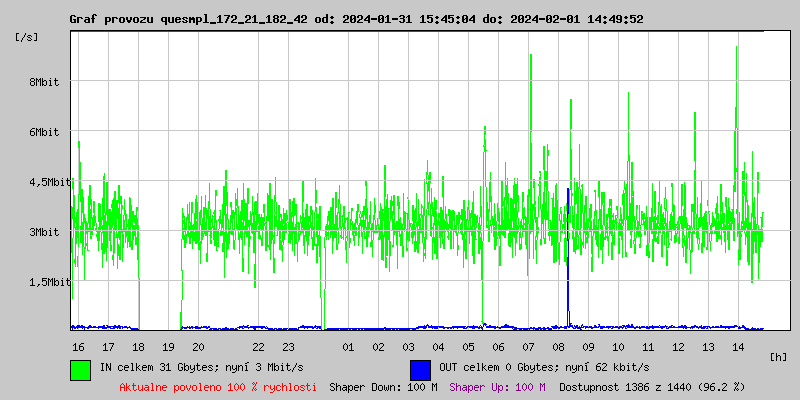Click the [/s] unit label at top left

(x=27, y=37)
